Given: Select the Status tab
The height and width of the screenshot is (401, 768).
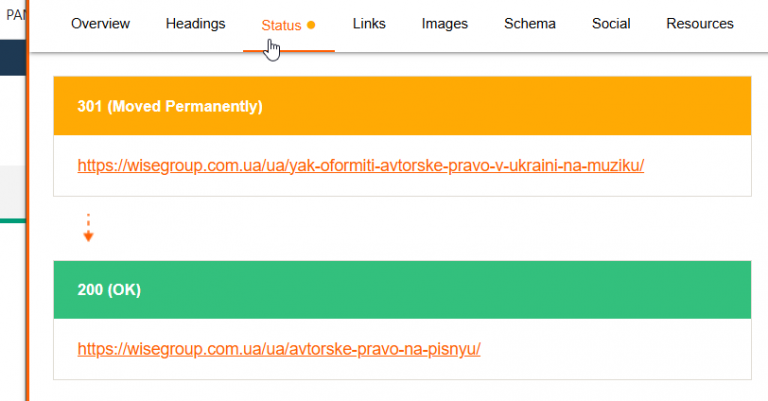Looking at the screenshot, I should point(288,25).
